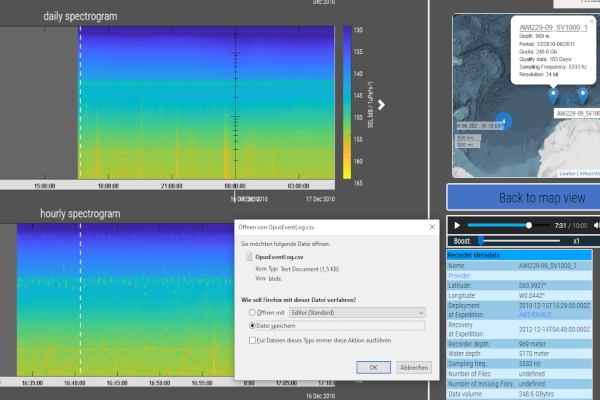
Task: Cancel the dialog with Abbrechen
Action: pyautogui.click(x=414, y=367)
